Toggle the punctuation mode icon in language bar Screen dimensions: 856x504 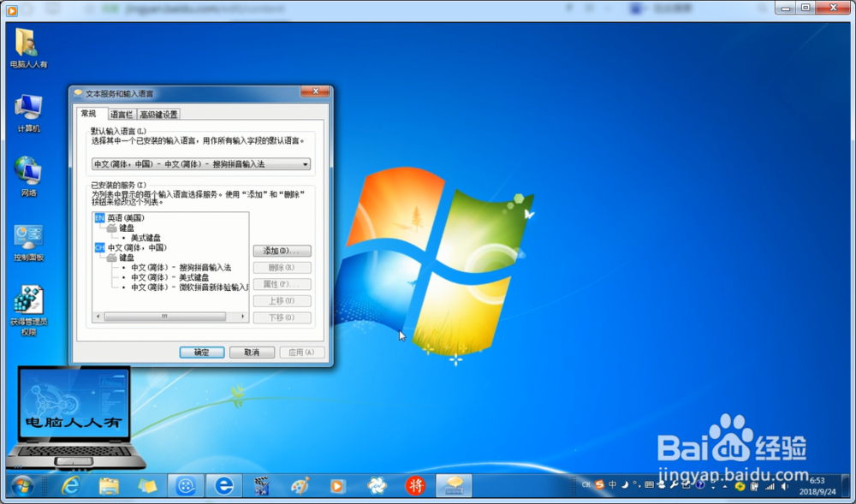click(x=637, y=485)
